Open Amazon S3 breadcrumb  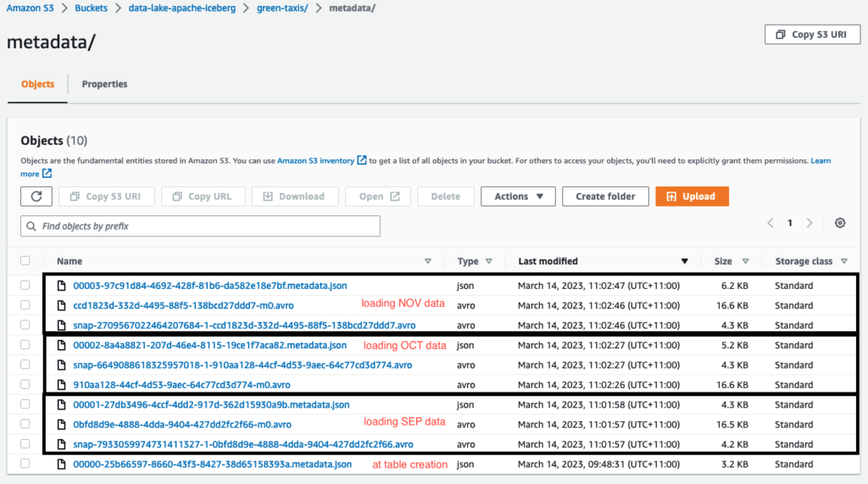(x=30, y=8)
